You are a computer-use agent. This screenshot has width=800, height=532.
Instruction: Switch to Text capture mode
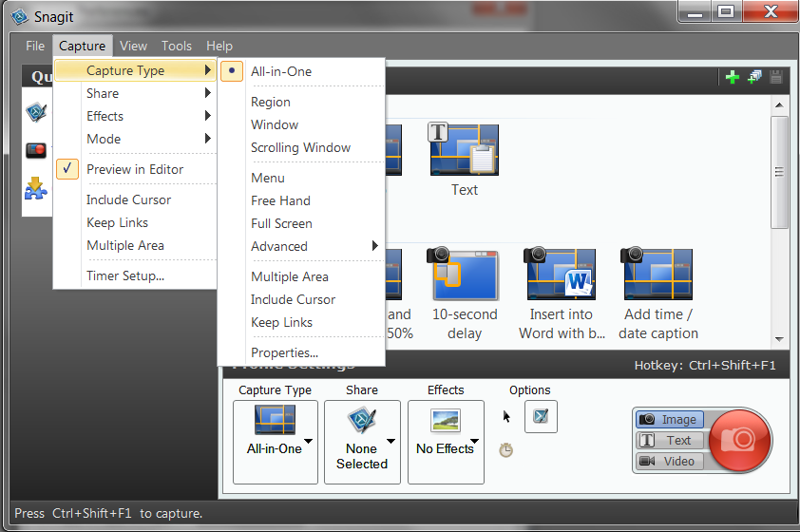(x=670, y=440)
